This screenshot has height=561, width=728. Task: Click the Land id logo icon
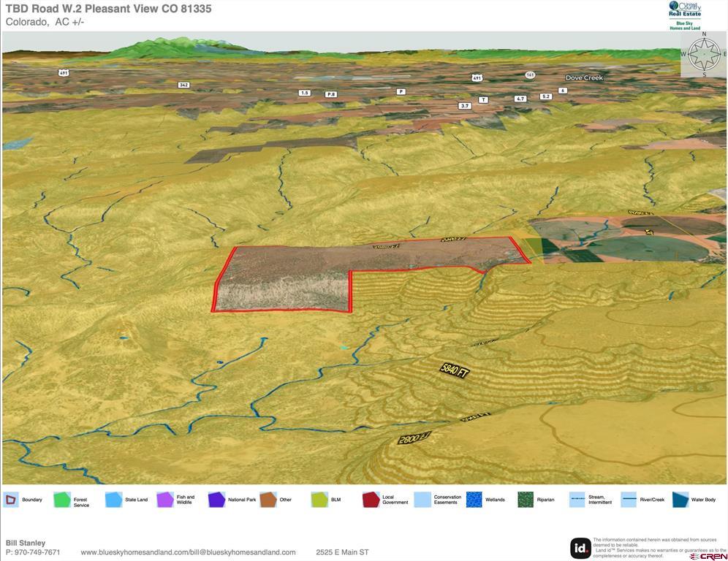coord(580,547)
